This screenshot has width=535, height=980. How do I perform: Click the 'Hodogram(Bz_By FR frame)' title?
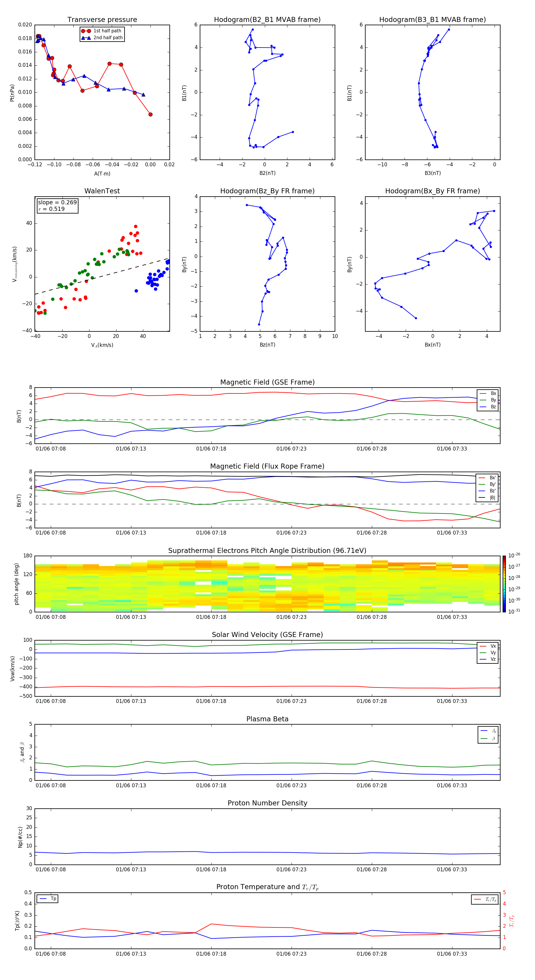[267, 191]
